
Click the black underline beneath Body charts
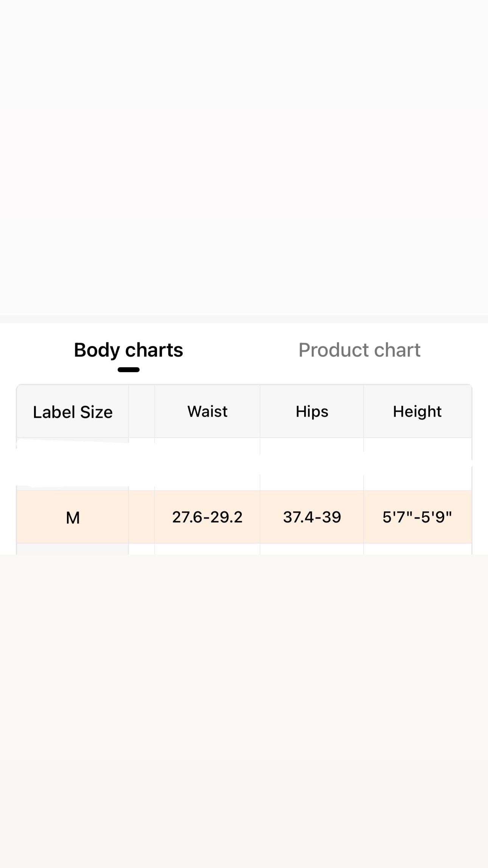tap(128, 370)
